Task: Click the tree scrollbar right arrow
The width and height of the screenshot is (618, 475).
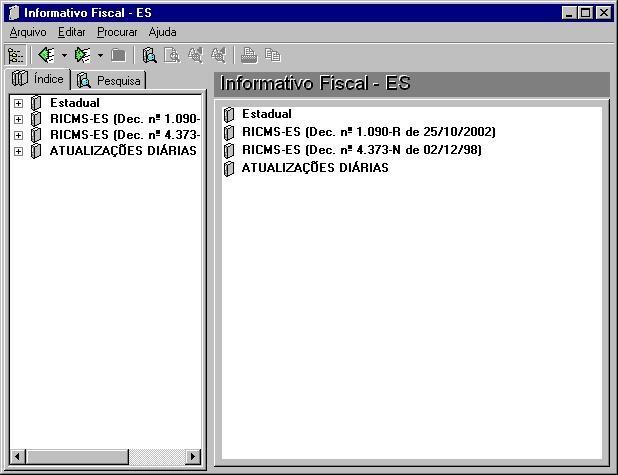Action: [x=193, y=457]
